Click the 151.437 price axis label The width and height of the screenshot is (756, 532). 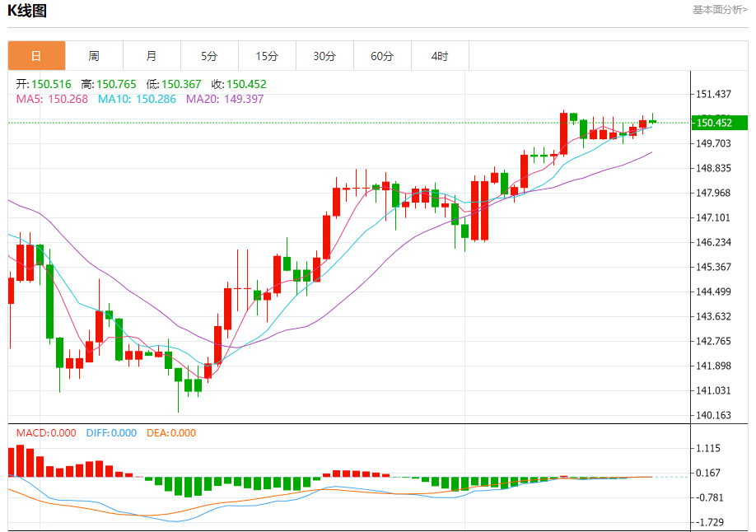click(713, 94)
